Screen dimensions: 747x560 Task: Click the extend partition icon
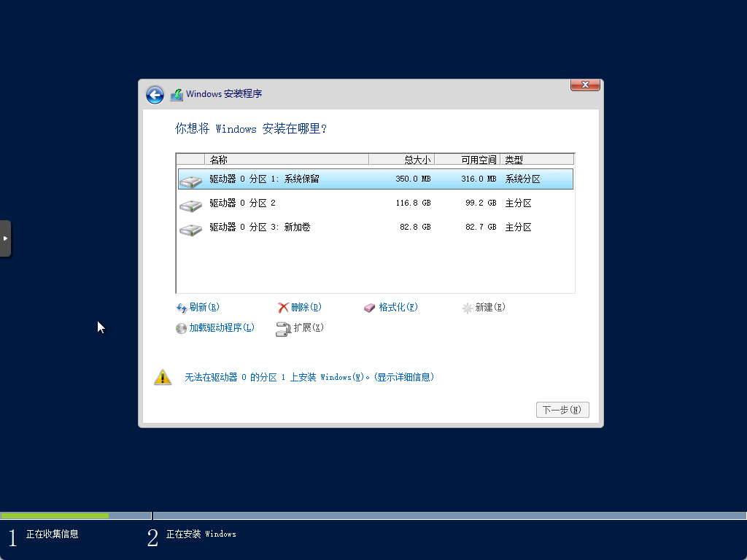283,329
